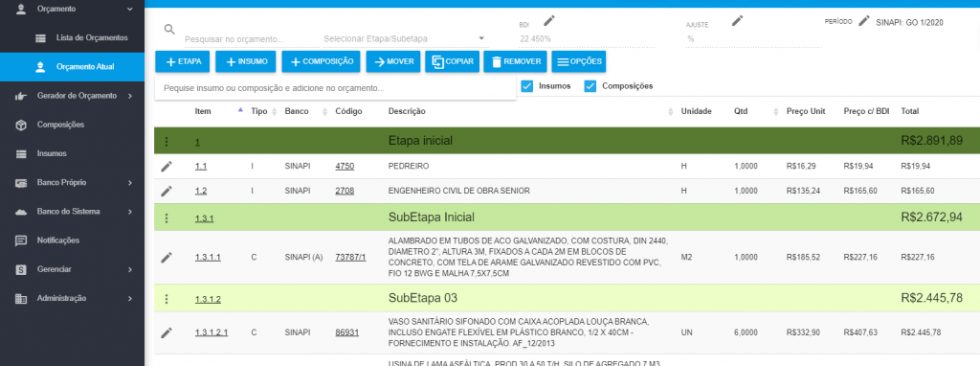Toggle the Composições checkbox
Viewport: 980px width, 366px height.
click(590, 86)
